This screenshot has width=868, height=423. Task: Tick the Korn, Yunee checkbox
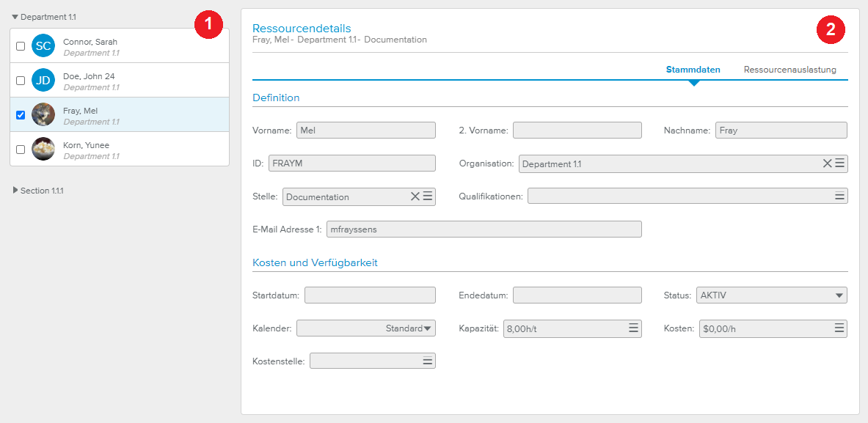point(21,150)
